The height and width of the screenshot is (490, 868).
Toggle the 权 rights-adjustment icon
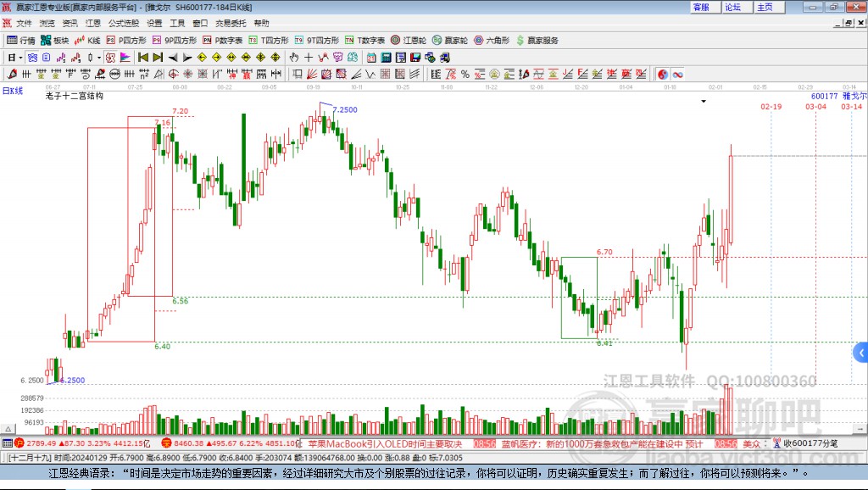[111, 58]
